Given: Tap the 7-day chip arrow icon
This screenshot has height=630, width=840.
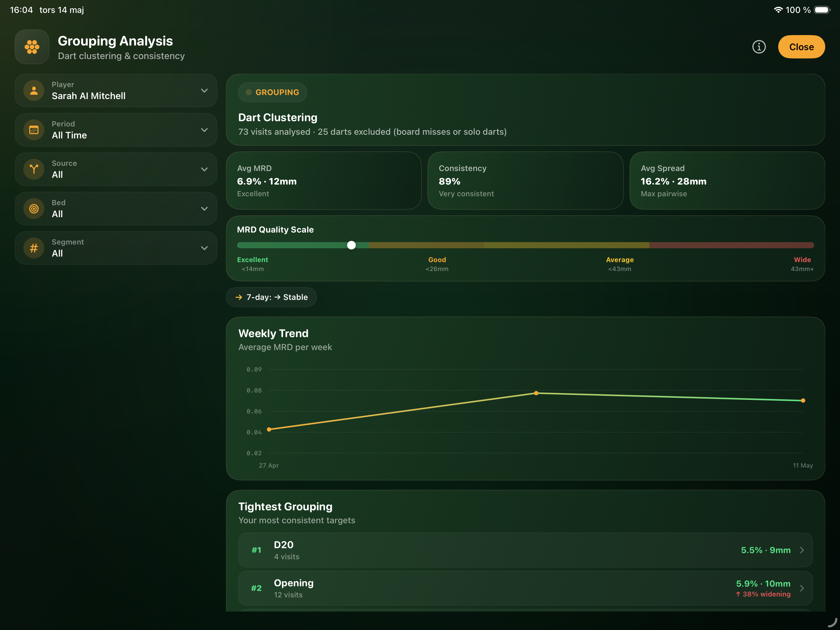Looking at the screenshot, I should pos(239,297).
